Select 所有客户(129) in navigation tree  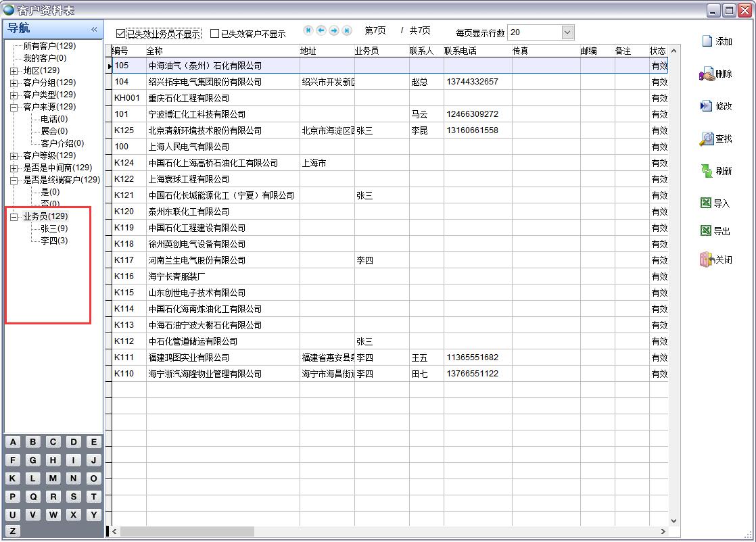click(x=49, y=46)
